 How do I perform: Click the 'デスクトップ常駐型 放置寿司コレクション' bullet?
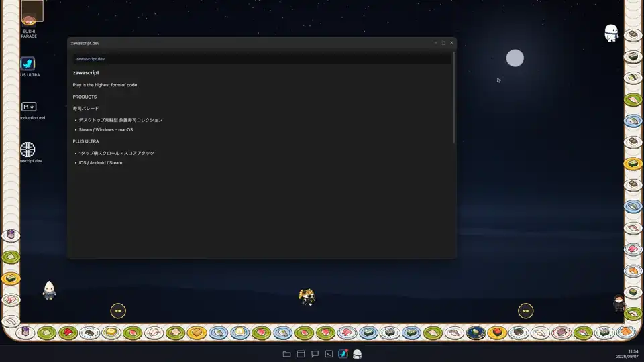click(x=121, y=120)
